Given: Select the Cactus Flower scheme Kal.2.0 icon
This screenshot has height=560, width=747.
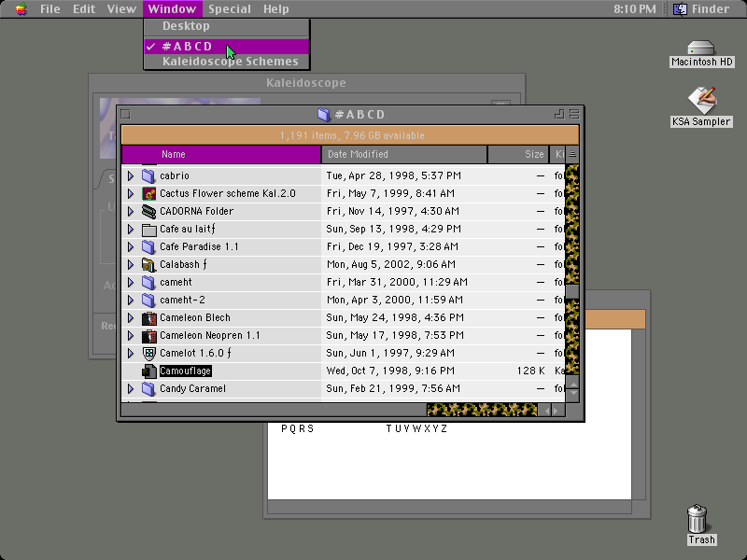Looking at the screenshot, I should 148,193.
